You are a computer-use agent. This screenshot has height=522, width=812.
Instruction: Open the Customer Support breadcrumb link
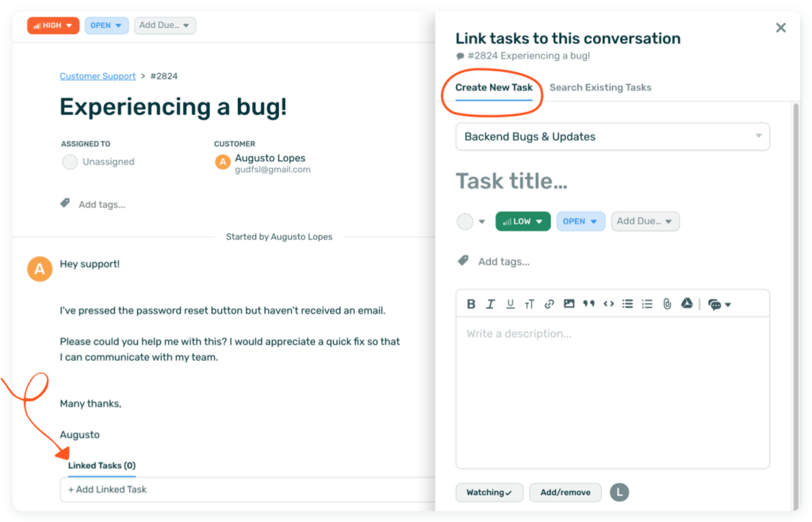point(98,76)
